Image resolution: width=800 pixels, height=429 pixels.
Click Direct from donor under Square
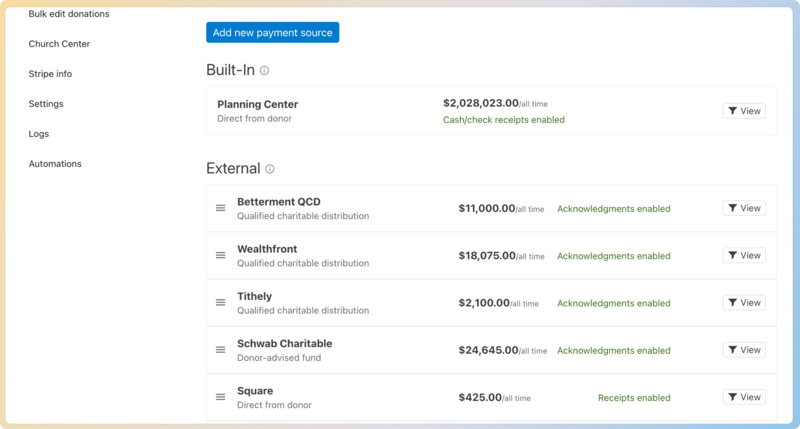[x=274, y=405]
